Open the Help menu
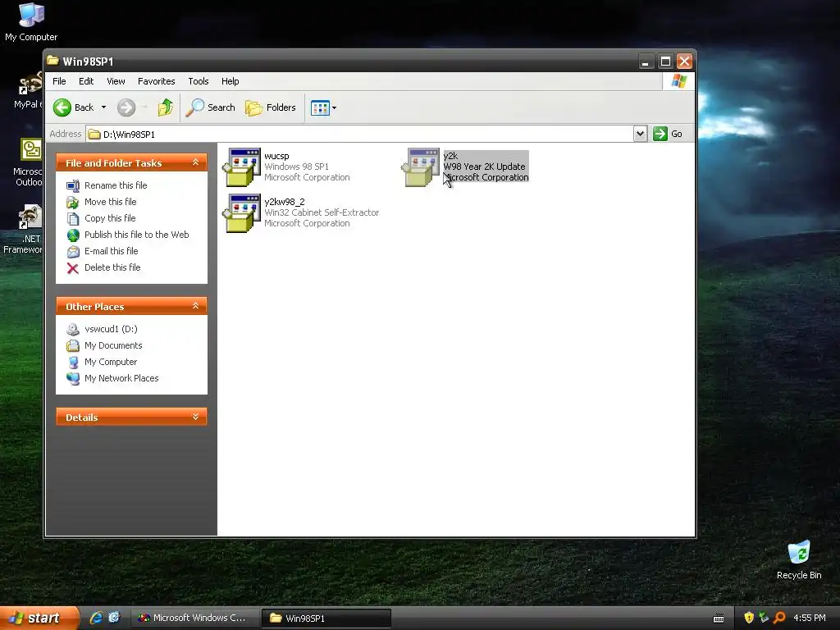This screenshot has width=840, height=630. tap(231, 81)
